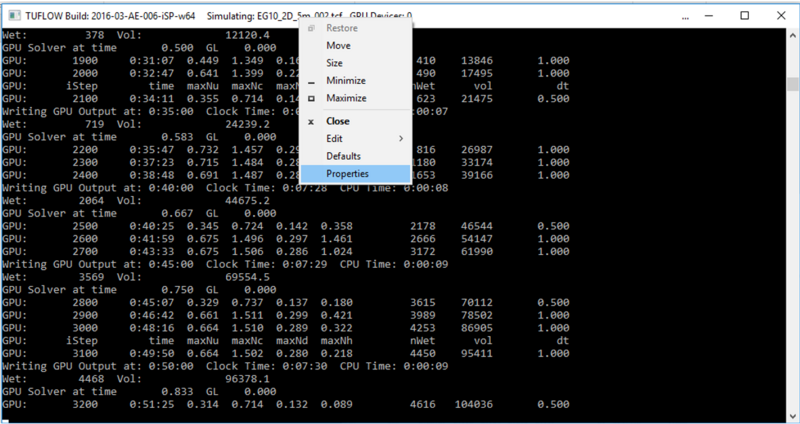Image resolution: width=800 pixels, height=424 pixels.
Task: Click the scrollbar down arrow
Action: 792,416
